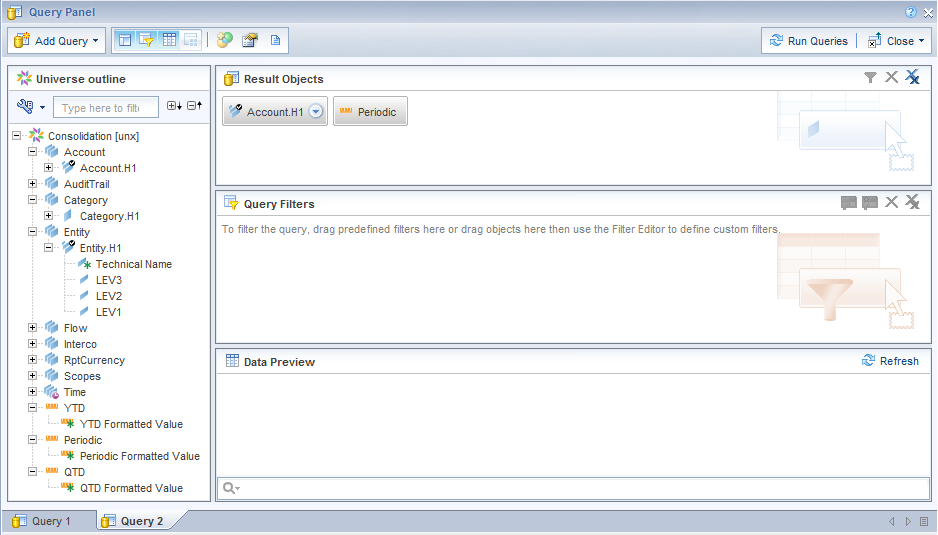The image size is (938, 535).
Task: Open the Add Query dropdown
Action: (56, 41)
